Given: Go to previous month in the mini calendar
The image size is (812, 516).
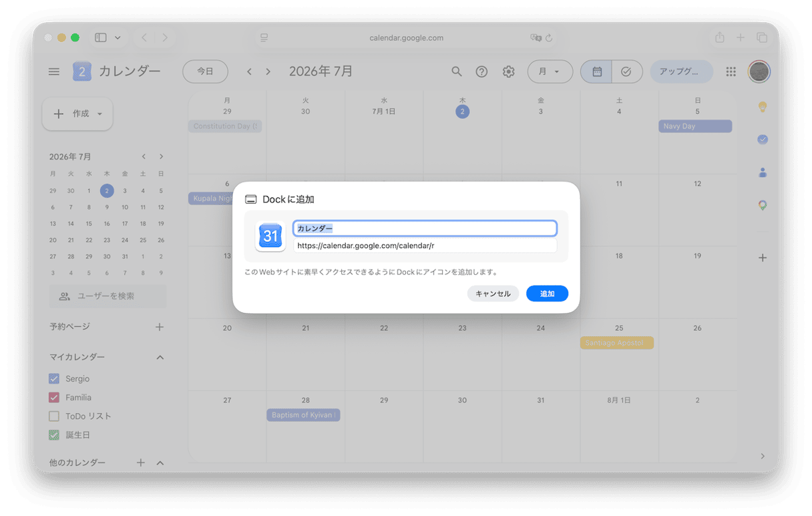Looking at the screenshot, I should [x=144, y=156].
